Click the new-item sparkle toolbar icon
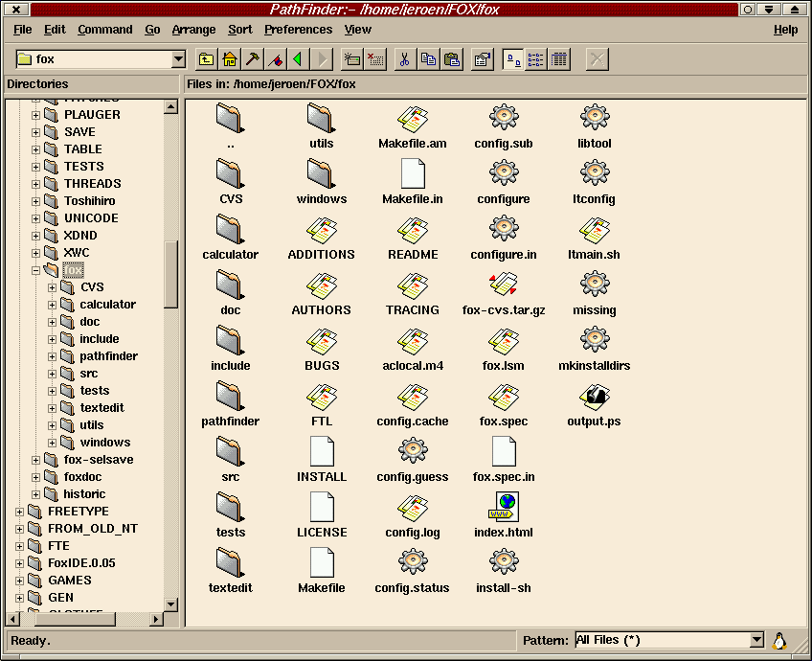Image resolution: width=812 pixels, height=661 pixels. 352,59
